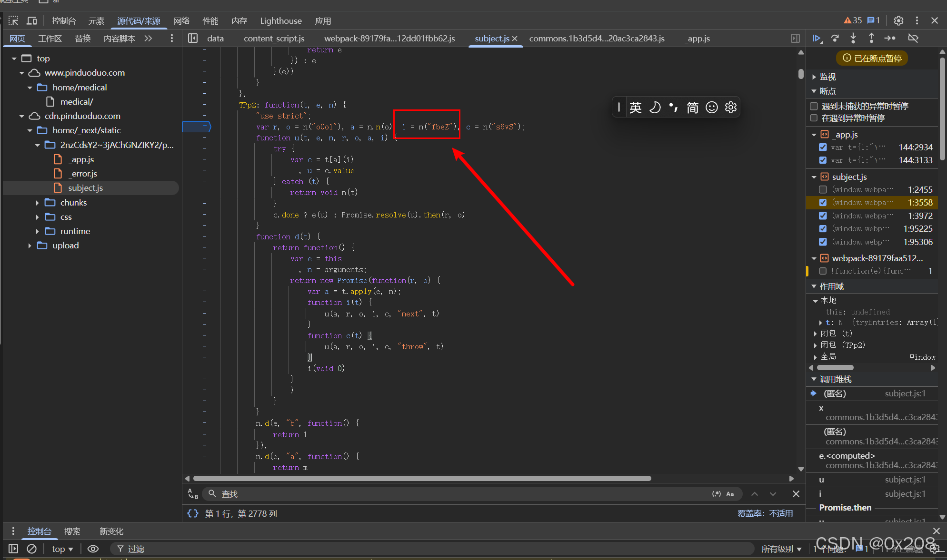Collapse www.pinduoduo.com domain node
This screenshot has height=560, width=947.
click(x=22, y=73)
